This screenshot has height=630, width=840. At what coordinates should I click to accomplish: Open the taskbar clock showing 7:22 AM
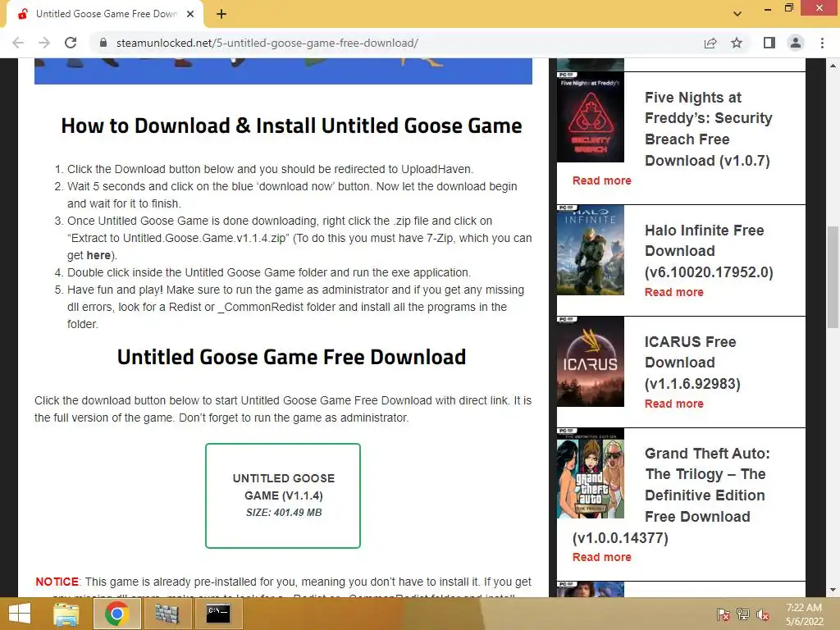coord(804,614)
